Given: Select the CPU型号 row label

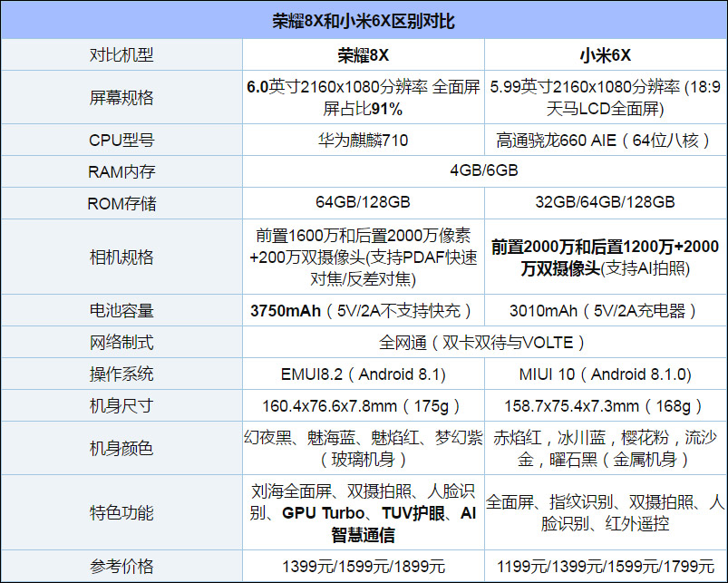Looking at the screenshot, I should pyautogui.click(x=121, y=140).
